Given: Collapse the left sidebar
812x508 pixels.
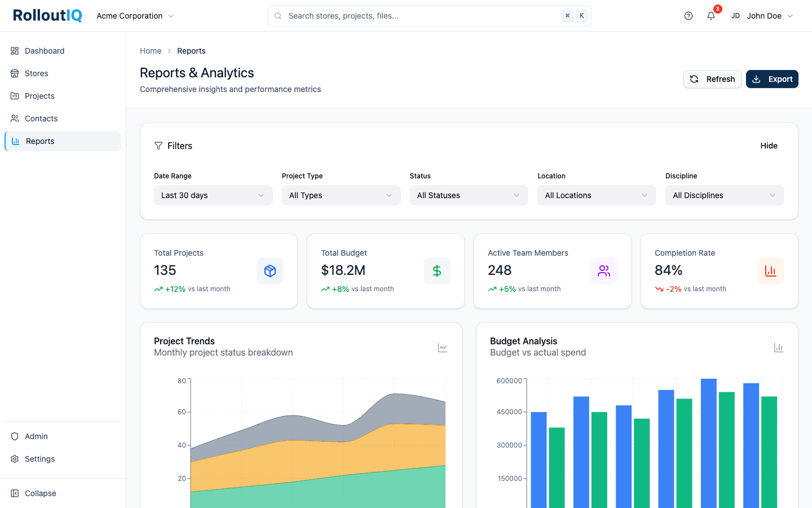Looking at the screenshot, I should [x=33, y=493].
